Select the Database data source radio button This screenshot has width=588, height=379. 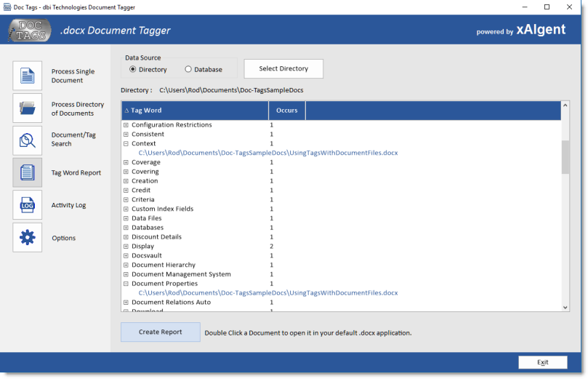(x=188, y=70)
